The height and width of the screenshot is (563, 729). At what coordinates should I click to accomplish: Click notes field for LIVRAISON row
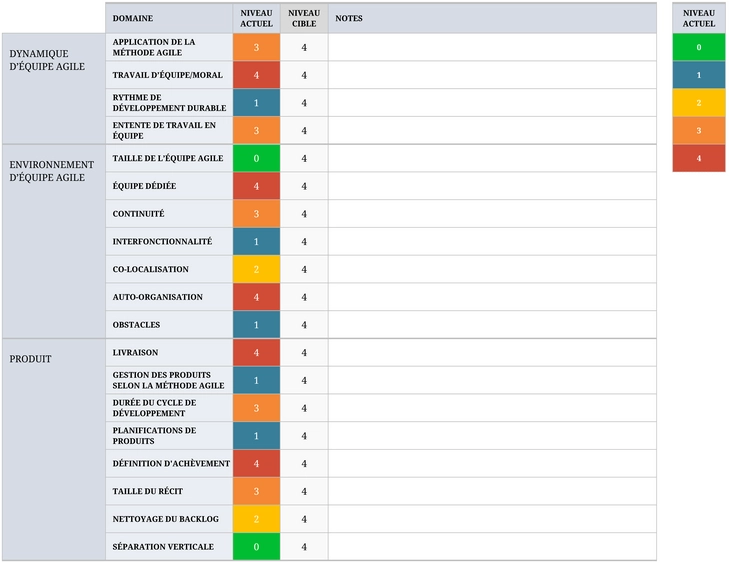pos(492,352)
